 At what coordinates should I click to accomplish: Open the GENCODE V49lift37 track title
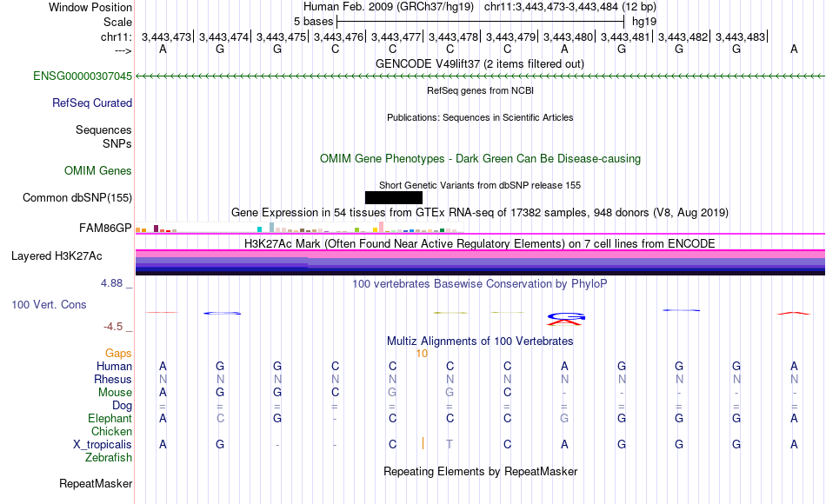[x=480, y=63]
